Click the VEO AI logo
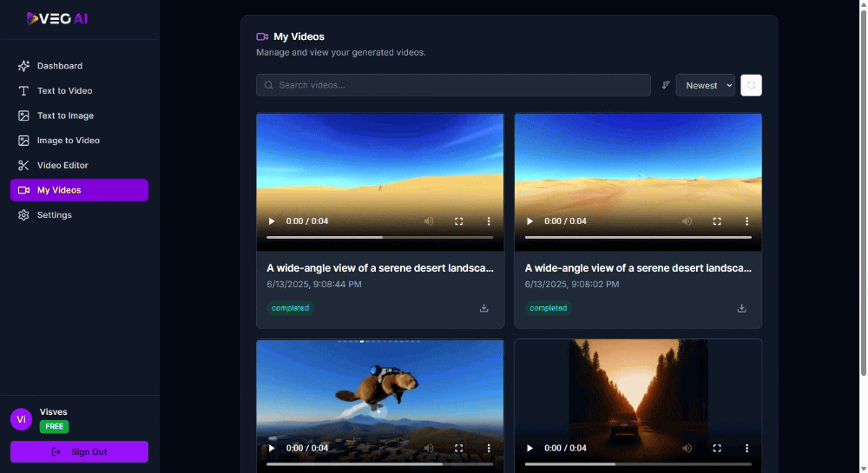 (x=57, y=19)
